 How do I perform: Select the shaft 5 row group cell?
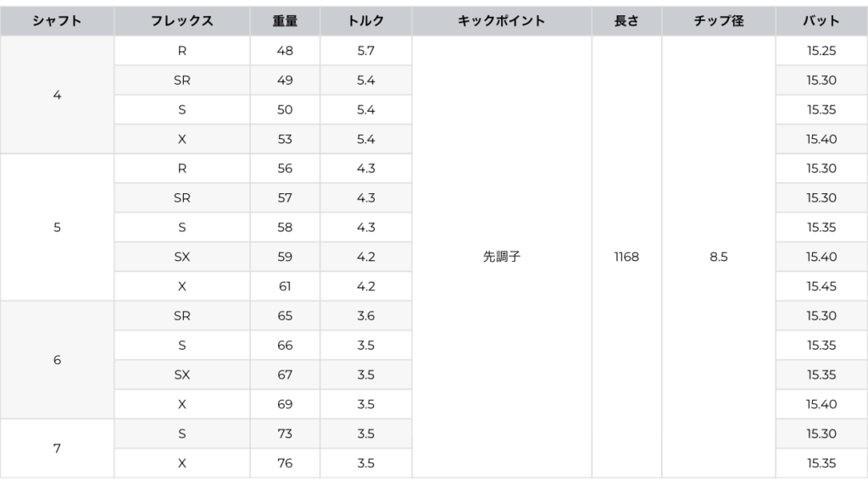click(57, 227)
